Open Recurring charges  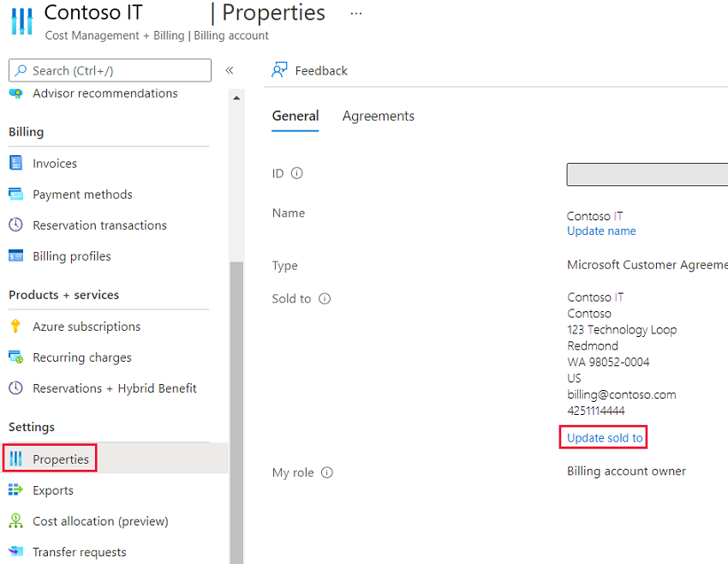[x=82, y=357]
